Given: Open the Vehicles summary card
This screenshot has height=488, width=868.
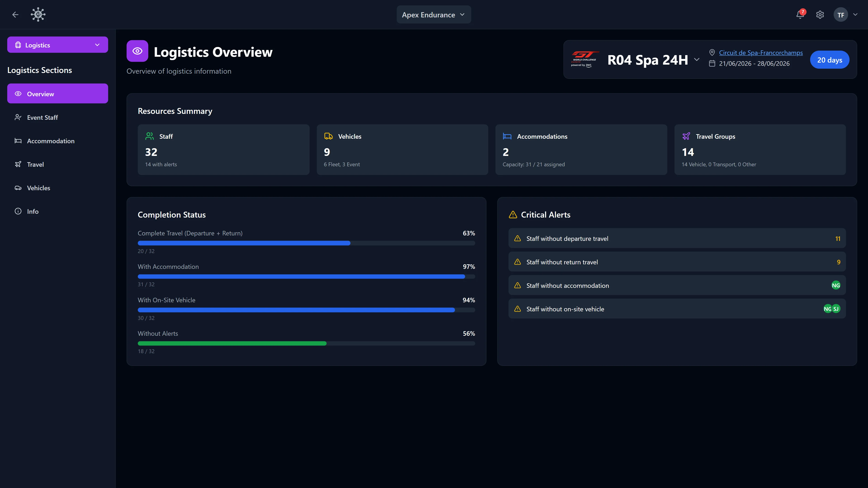Looking at the screenshot, I should click(402, 150).
